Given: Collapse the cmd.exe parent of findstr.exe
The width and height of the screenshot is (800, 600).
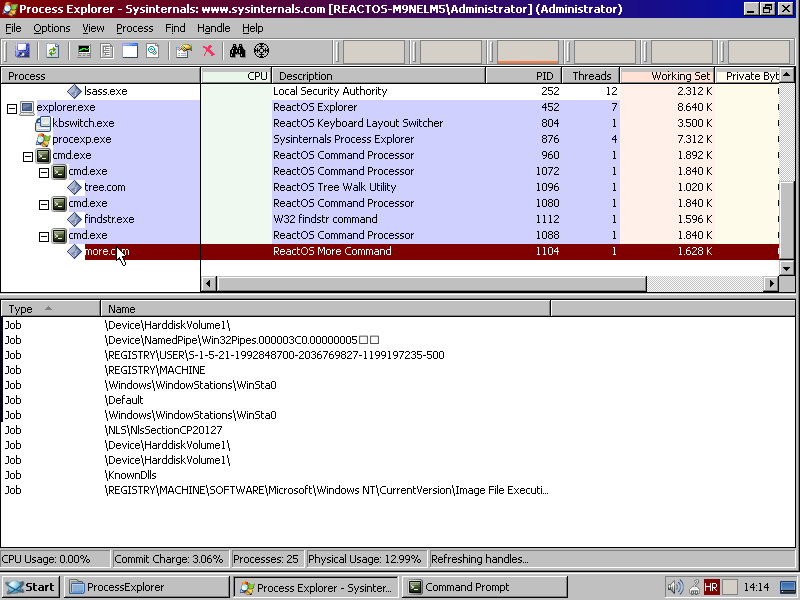Looking at the screenshot, I should point(44,204).
